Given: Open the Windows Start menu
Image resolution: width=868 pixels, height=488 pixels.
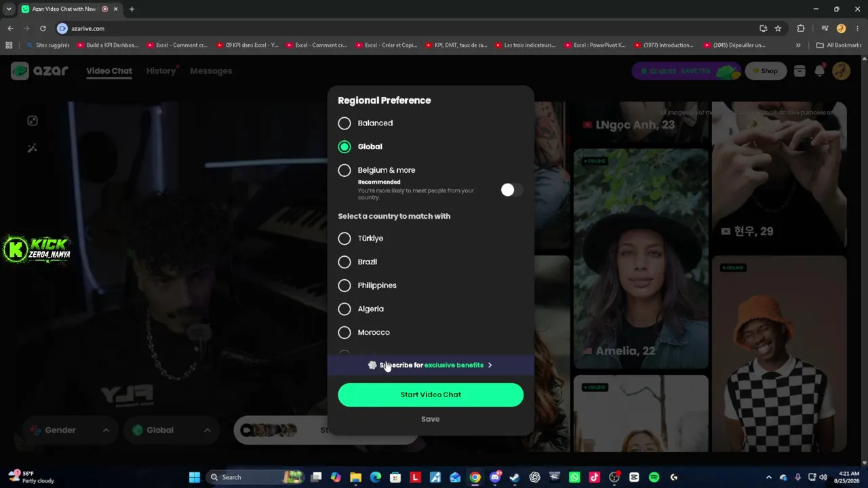Looking at the screenshot, I should coord(195,477).
